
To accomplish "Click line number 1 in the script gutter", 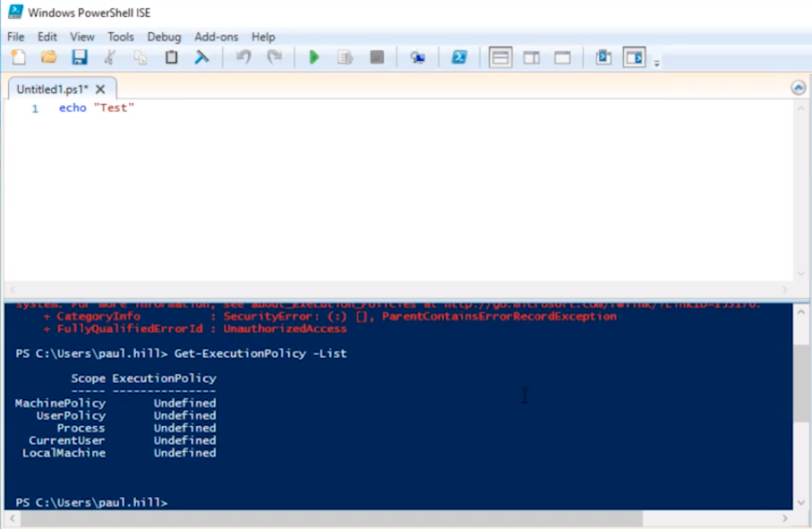I will pos(35,108).
